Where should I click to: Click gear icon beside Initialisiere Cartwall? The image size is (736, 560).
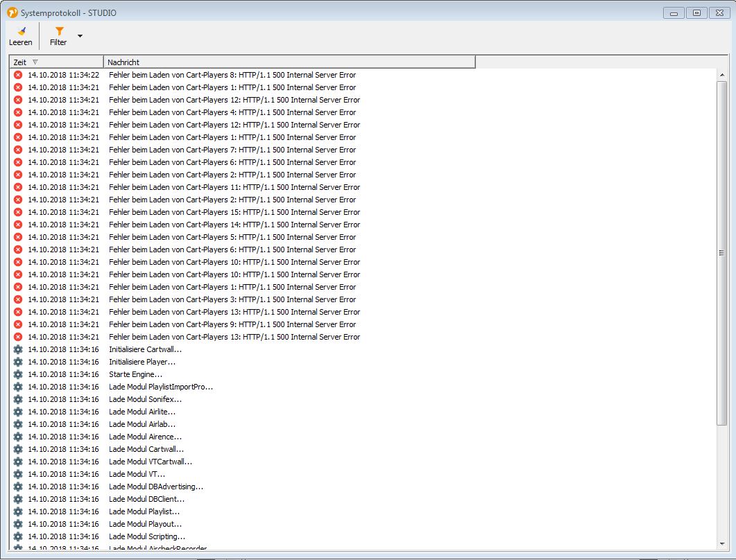pyautogui.click(x=18, y=349)
